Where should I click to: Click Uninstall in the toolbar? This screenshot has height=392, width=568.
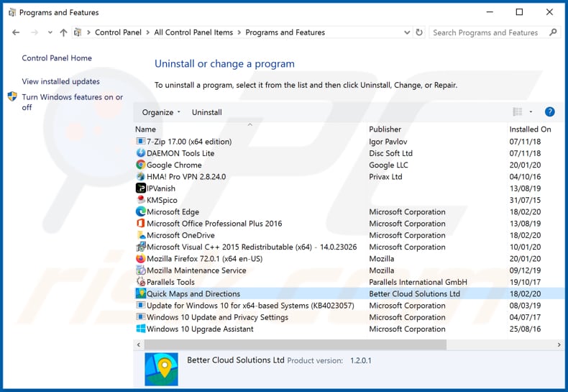pyautogui.click(x=207, y=112)
